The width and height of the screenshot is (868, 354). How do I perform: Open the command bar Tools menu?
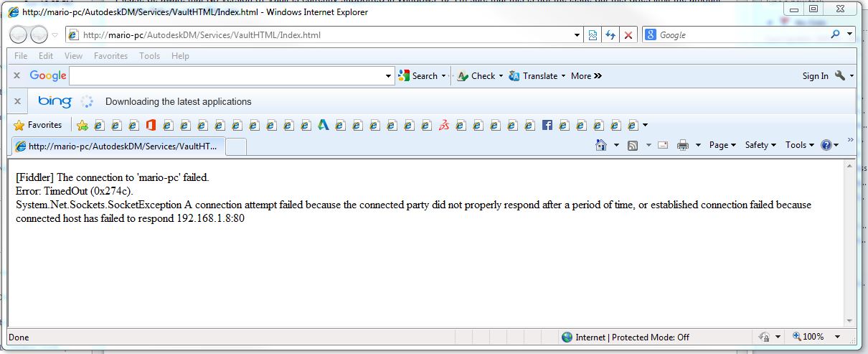tap(800, 145)
